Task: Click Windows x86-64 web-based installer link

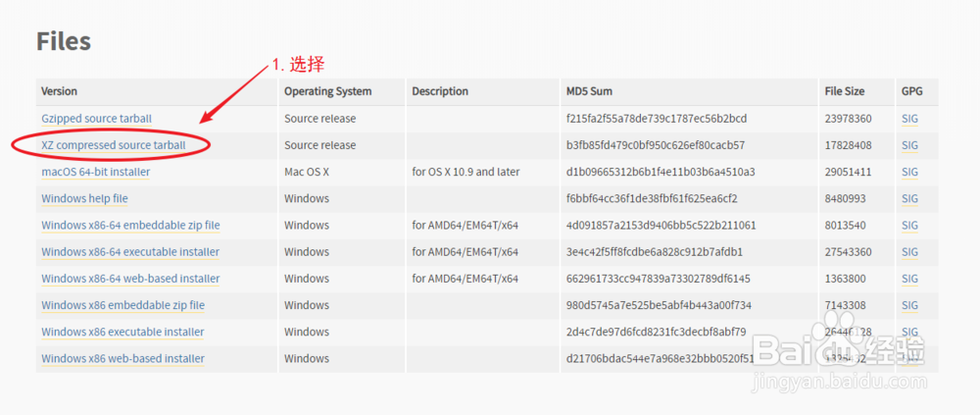Action: point(130,279)
